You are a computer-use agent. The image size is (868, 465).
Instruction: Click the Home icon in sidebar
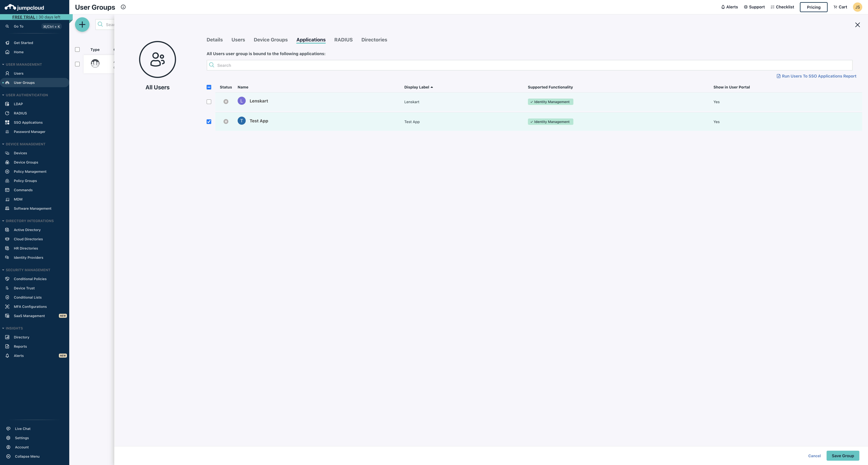(7, 52)
